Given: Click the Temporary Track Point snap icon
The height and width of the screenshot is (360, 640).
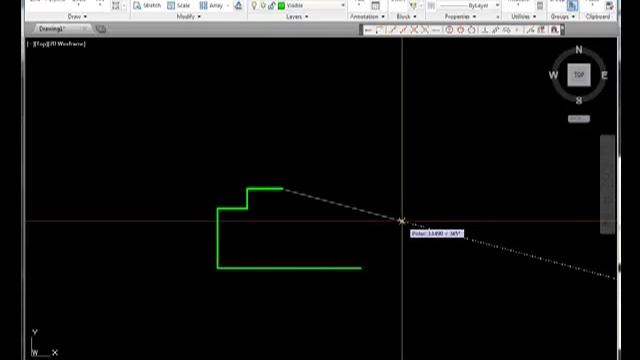Looking at the screenshot, I should pyautogui.click(x=368, y=30).
